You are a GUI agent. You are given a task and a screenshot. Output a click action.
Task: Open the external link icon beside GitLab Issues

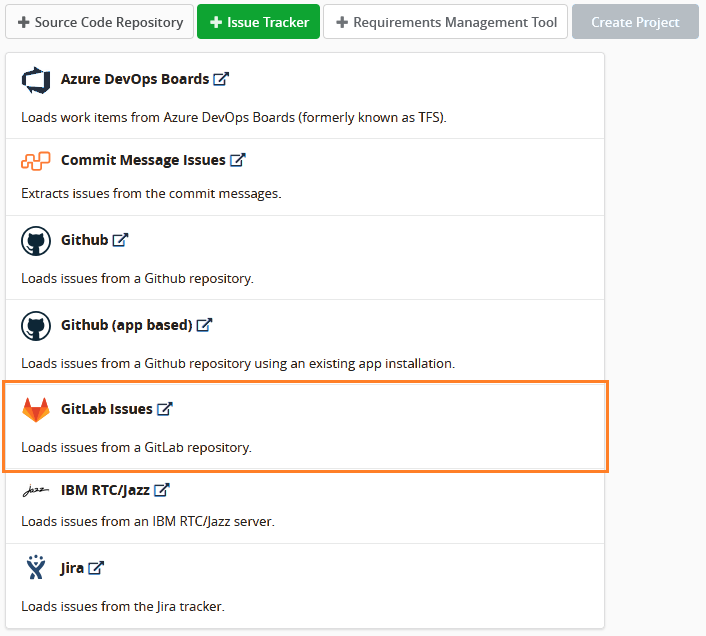164,409
